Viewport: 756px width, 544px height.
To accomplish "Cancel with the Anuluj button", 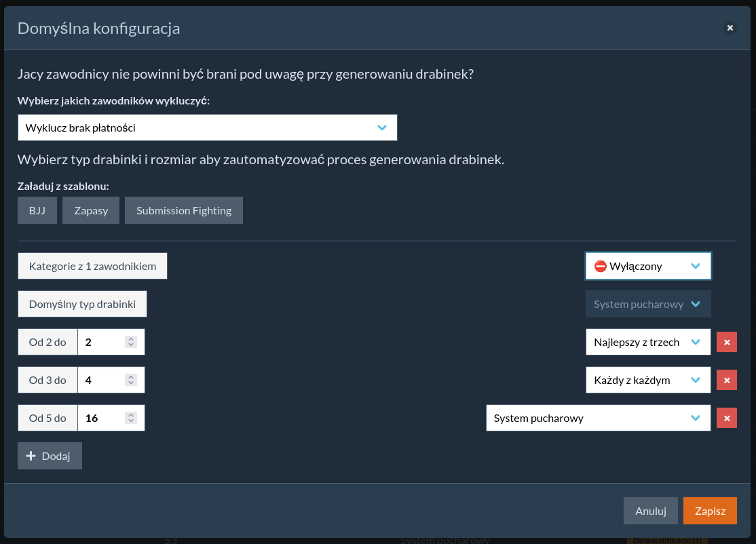I will pos(650,511).
